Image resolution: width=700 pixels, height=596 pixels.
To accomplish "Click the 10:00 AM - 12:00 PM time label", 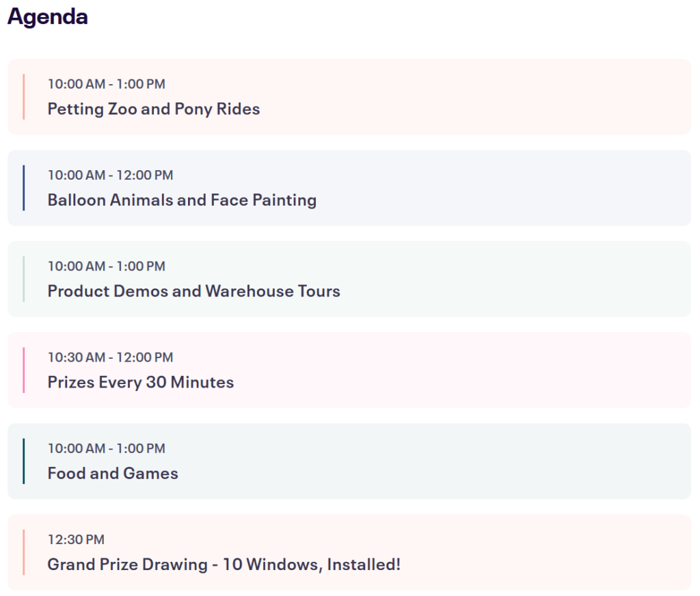I will coord(110,175).
